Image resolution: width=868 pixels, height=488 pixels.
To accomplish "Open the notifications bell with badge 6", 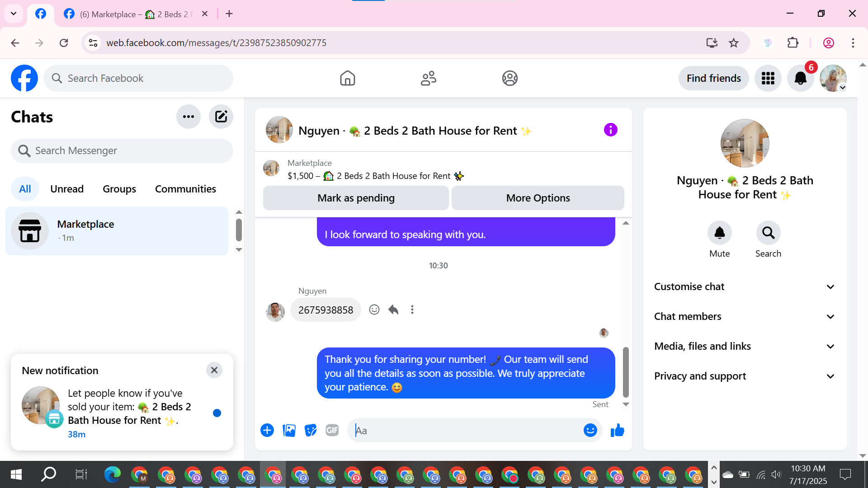I will [x=801, y=78].
